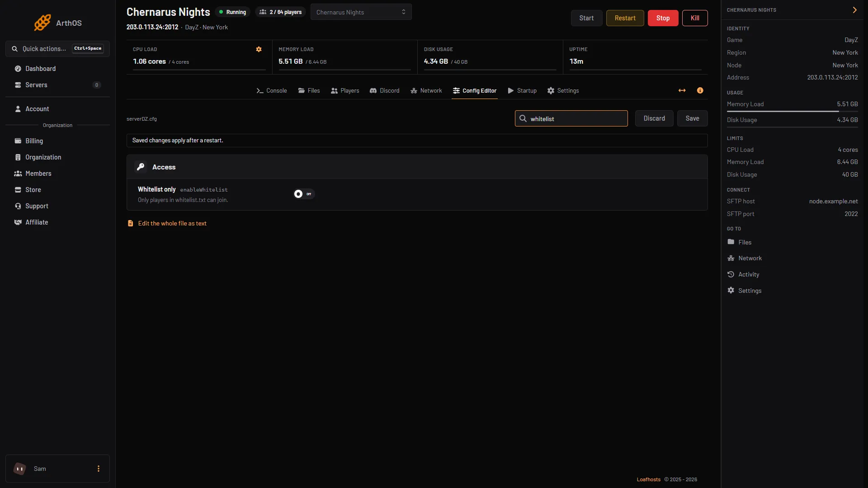Click Sam's avatar thumbnail
868x488 pixels.
click(x=19, y=469)
